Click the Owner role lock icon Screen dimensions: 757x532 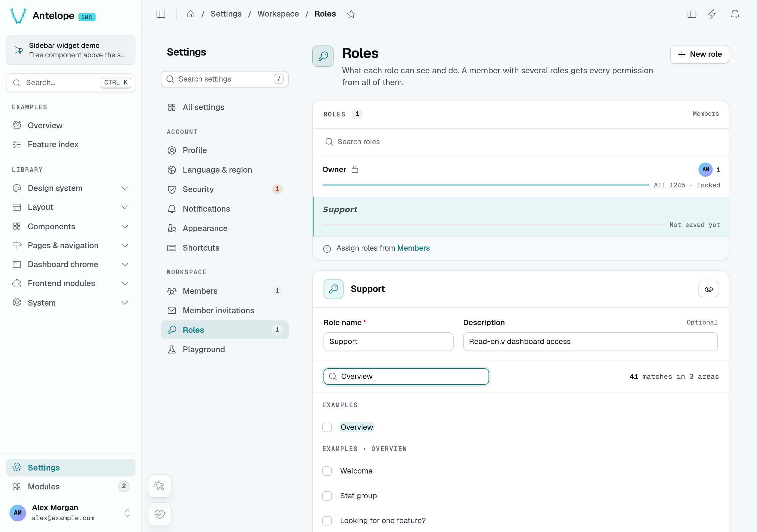point(355,169)
